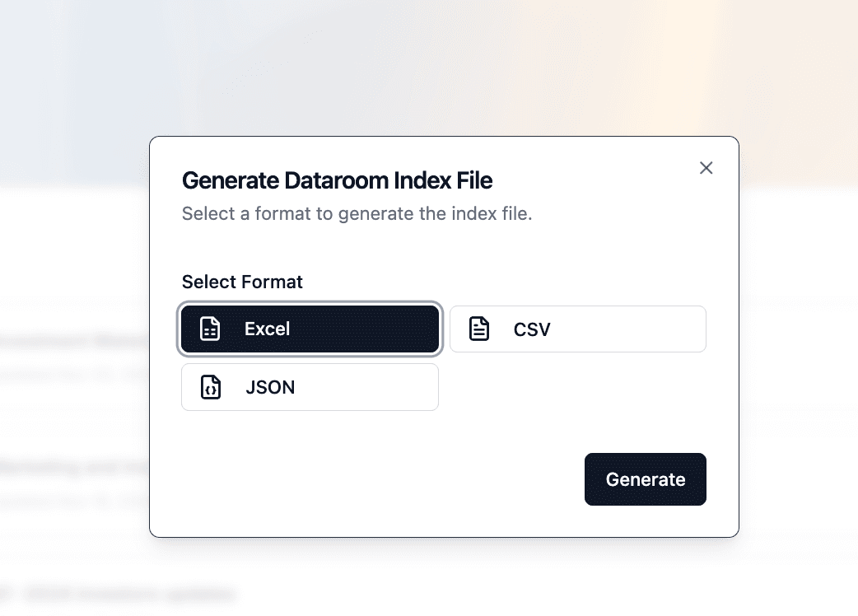Click the JSON curly-braces file icon
Screen dimensions: 858x616
(x=211, y=386)
